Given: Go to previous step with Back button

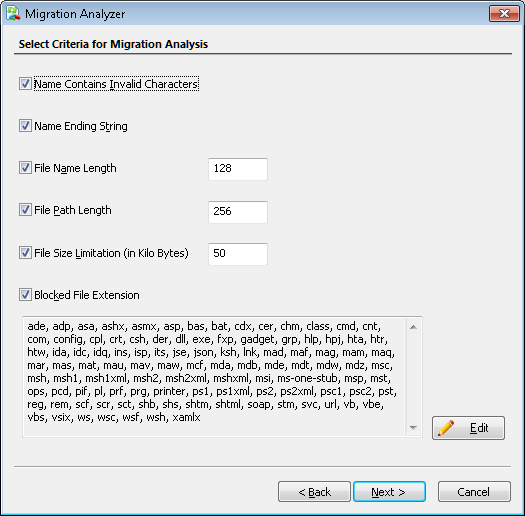Looking at the screenshot, I should (314, 492).
